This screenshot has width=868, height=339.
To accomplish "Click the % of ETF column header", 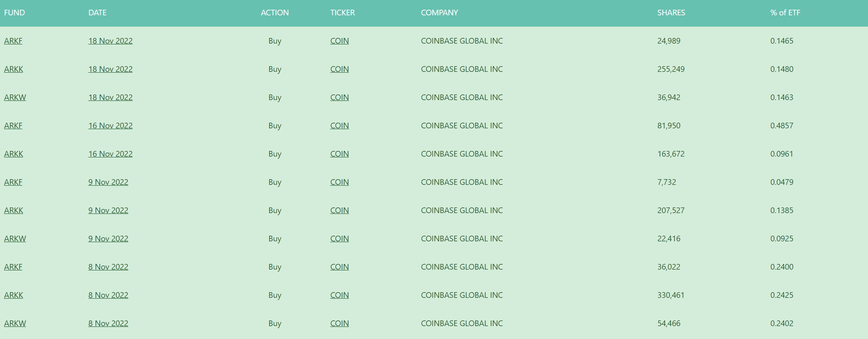I will (x=785, y=13).
